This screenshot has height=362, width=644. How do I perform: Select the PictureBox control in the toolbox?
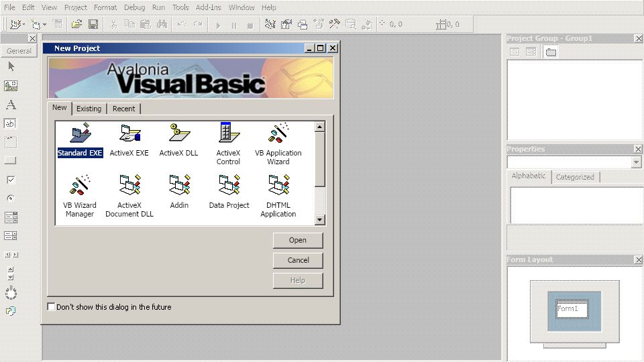click(11, 85)
